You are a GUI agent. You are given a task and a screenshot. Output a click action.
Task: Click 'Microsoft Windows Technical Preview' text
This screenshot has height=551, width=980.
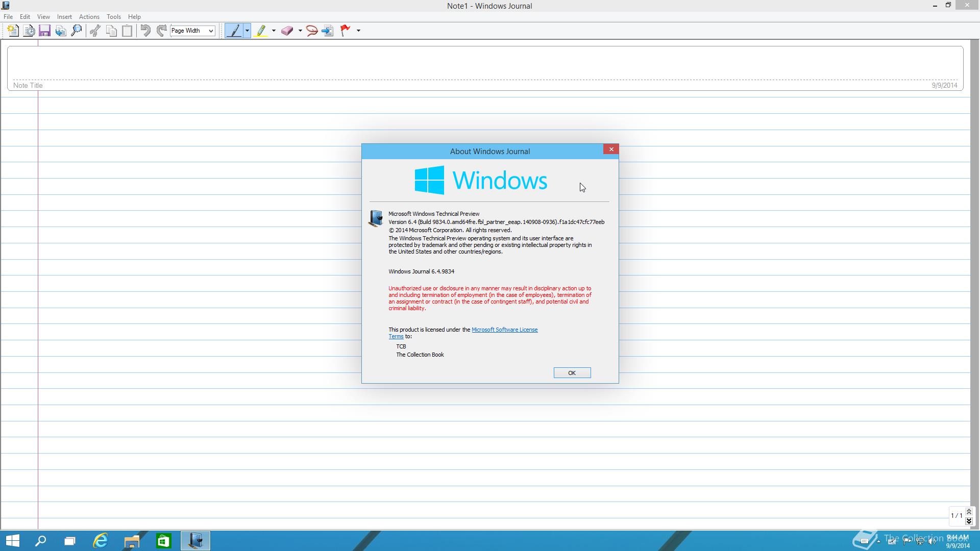click(x=434, y=214)
